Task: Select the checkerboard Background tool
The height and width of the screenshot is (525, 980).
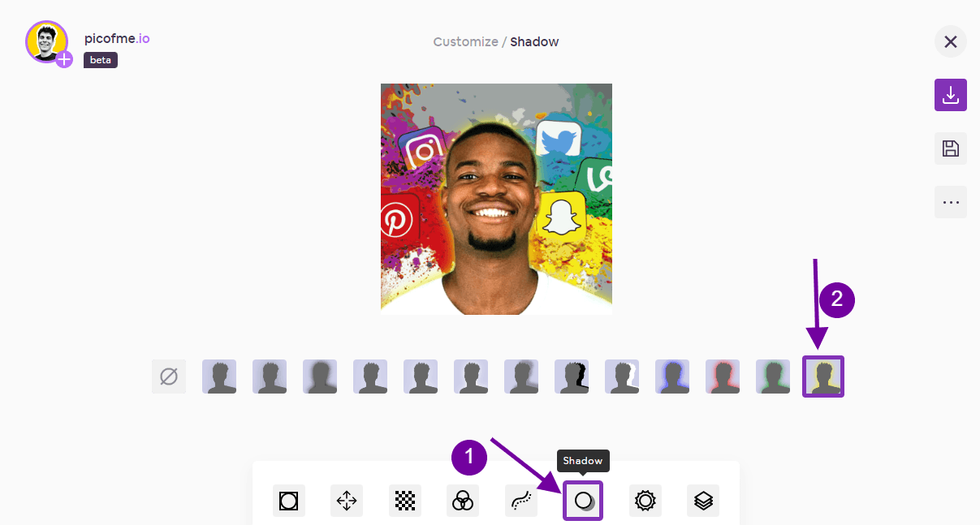Action: [x=404, y=501]
